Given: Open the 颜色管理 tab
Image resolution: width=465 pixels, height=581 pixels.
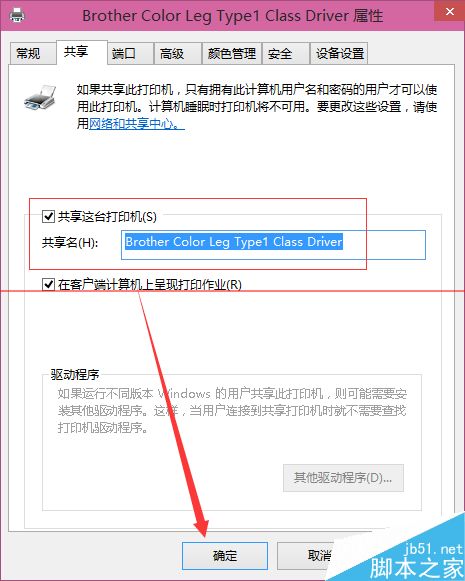Looking at the screenshot, I should pyautogui.click(x=232, y=54).
